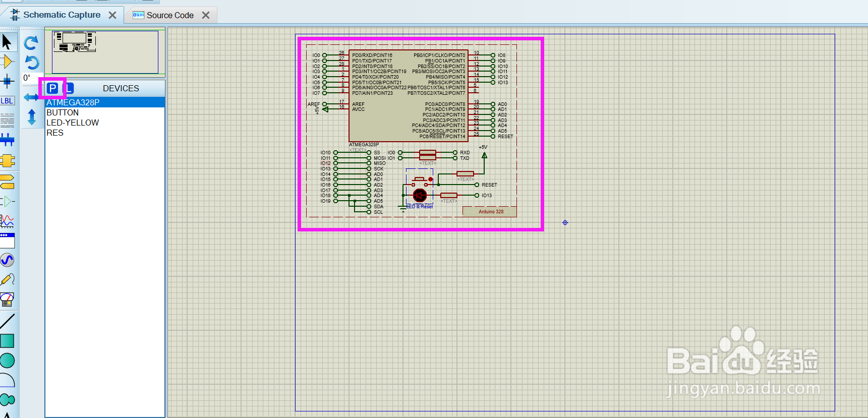Screen dimensions: 868x418
Task: Open the Terminals mode tool
Action: (7, 182)
